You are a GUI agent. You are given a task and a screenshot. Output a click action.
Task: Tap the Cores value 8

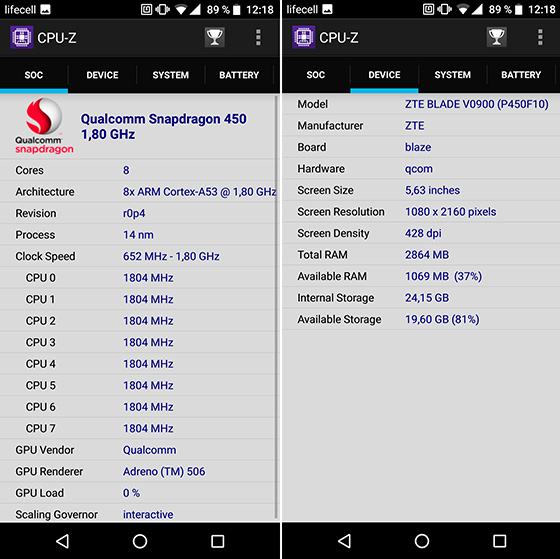click(x=126, y=170)
